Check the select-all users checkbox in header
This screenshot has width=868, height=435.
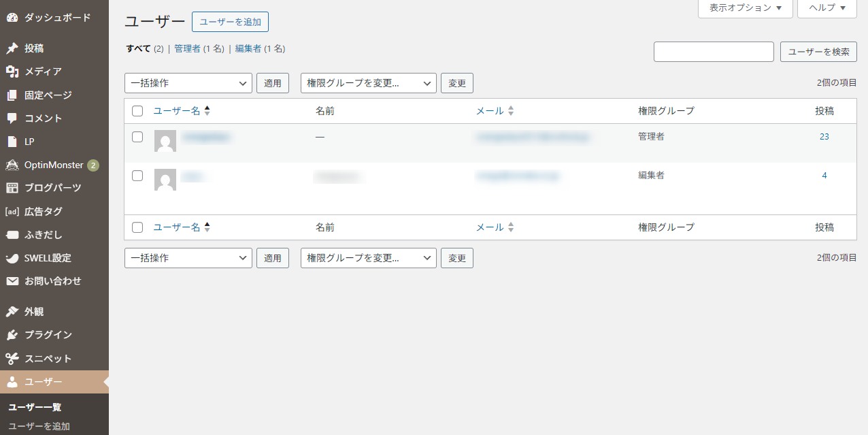tap(137, 110)
